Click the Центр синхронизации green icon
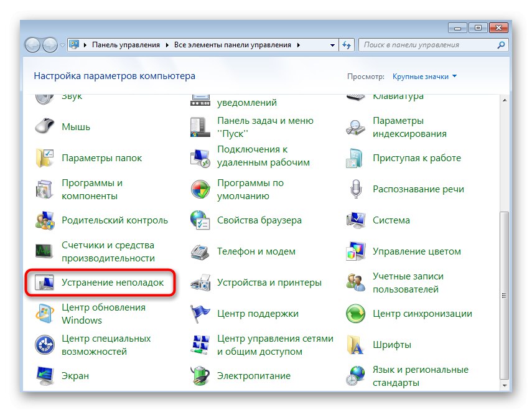The height and width of the screenshot is (412, 532). (x=355, y=314)
